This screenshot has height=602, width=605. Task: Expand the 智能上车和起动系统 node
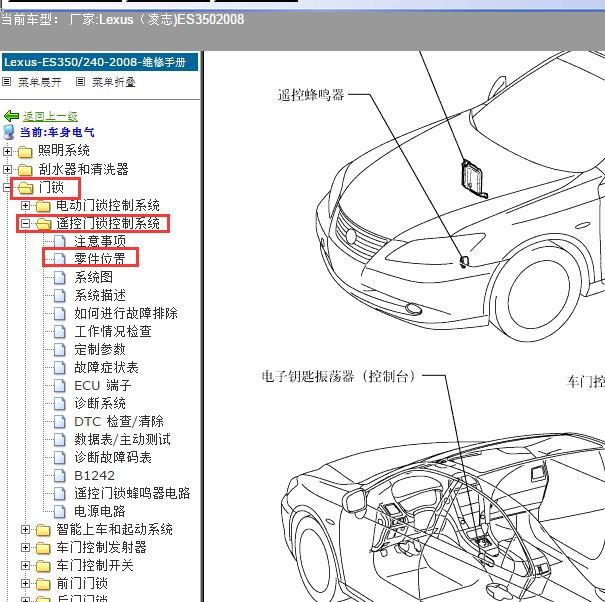coord(25,529)
